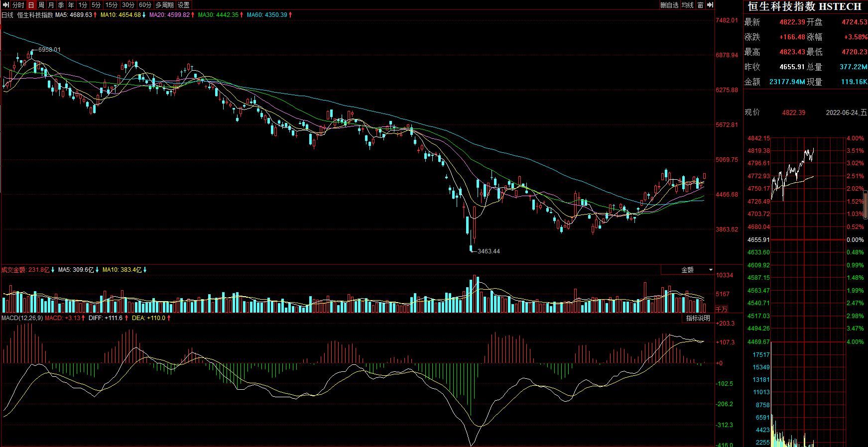Click the 金额 turnover value 23177.94M
This screenshot has height=447, width=868.
[x=787, y=82]
